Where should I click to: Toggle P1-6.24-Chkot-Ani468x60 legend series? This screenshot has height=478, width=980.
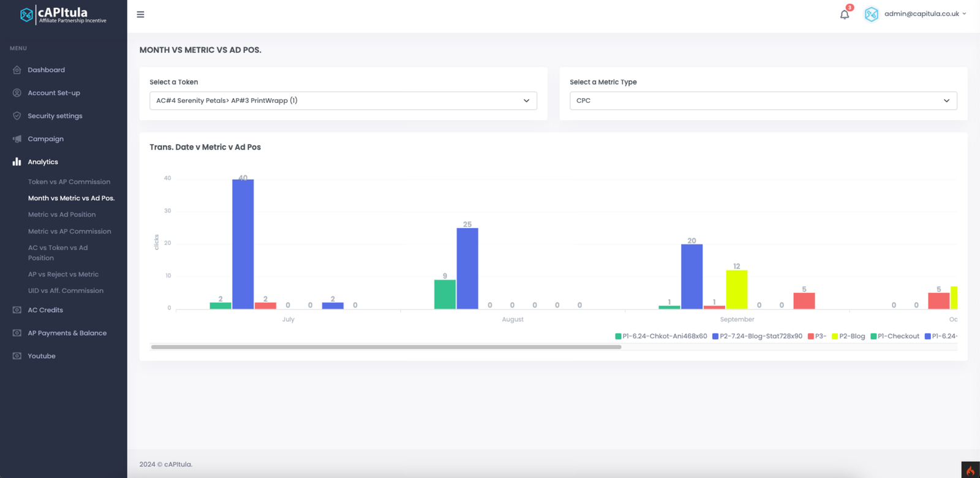pyautogui.click(x=661, y=336)
